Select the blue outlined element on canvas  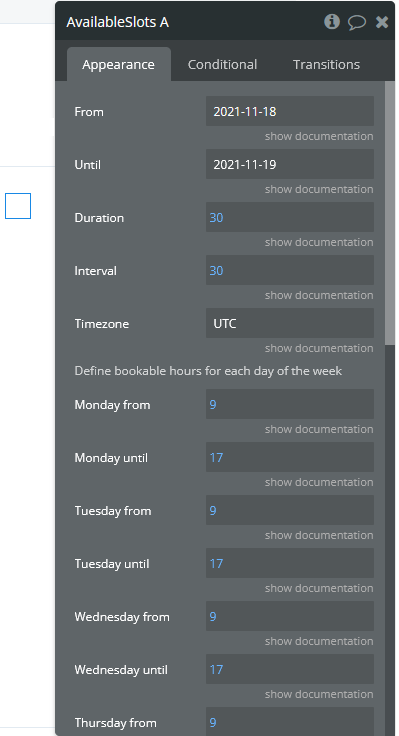click(x=18, y=206)
